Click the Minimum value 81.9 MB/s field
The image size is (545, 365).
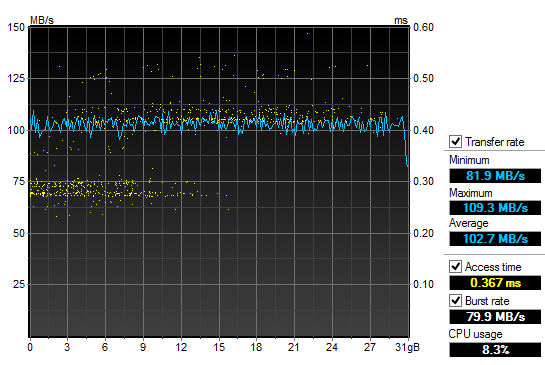click(495, 176)
